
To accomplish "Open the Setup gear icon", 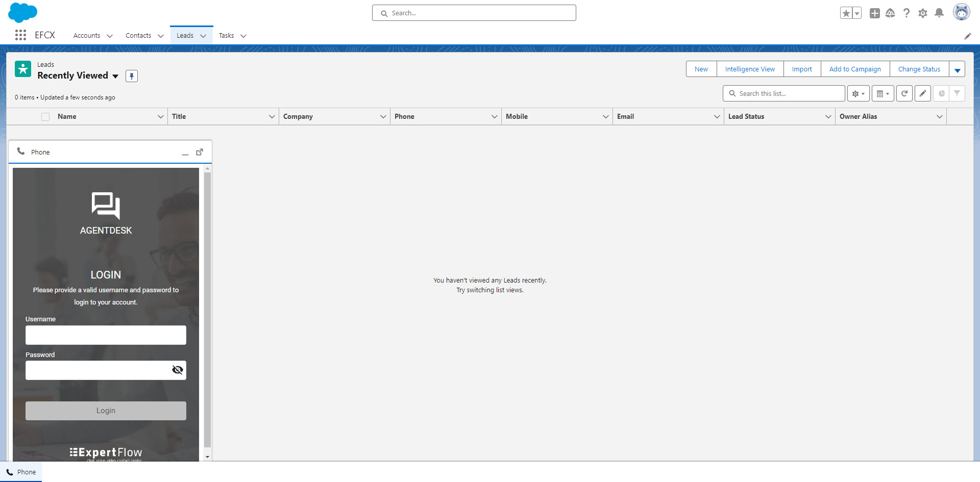I will (x=922, y=13).
